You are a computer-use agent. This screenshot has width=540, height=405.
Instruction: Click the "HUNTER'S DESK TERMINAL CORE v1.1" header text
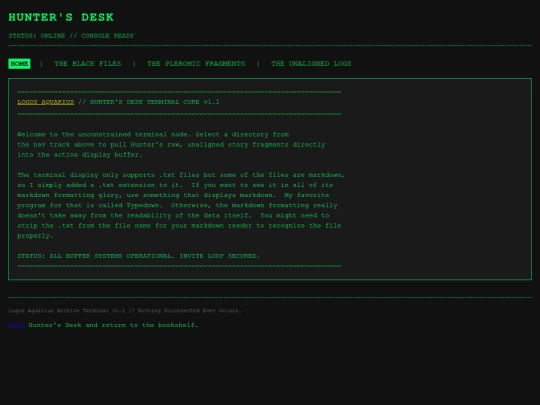(x=155, y=102)
